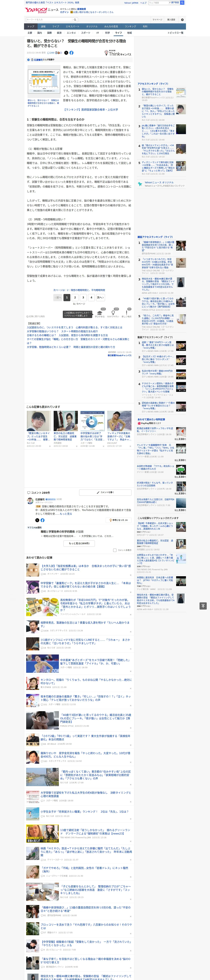Open the 【大学入試】「指定校推薦は楽」 article link
Screen dimensions: 210x980
86,568
